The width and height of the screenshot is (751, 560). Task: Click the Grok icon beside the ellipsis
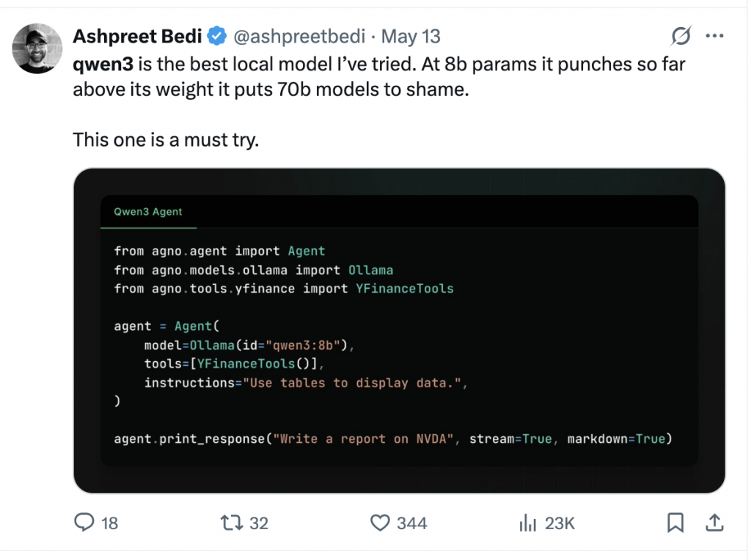tap(681, 35)
